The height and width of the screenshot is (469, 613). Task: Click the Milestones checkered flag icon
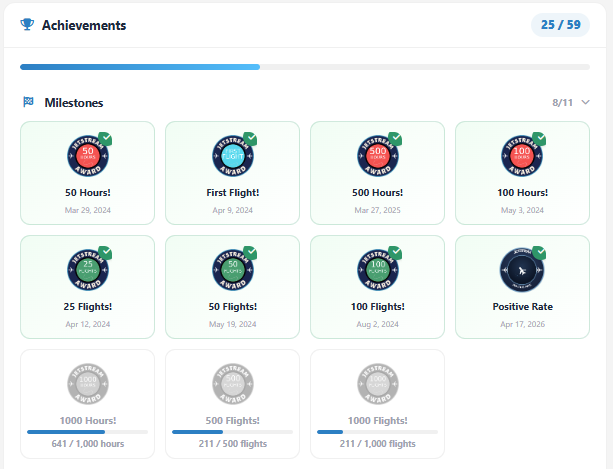point(28,102)
